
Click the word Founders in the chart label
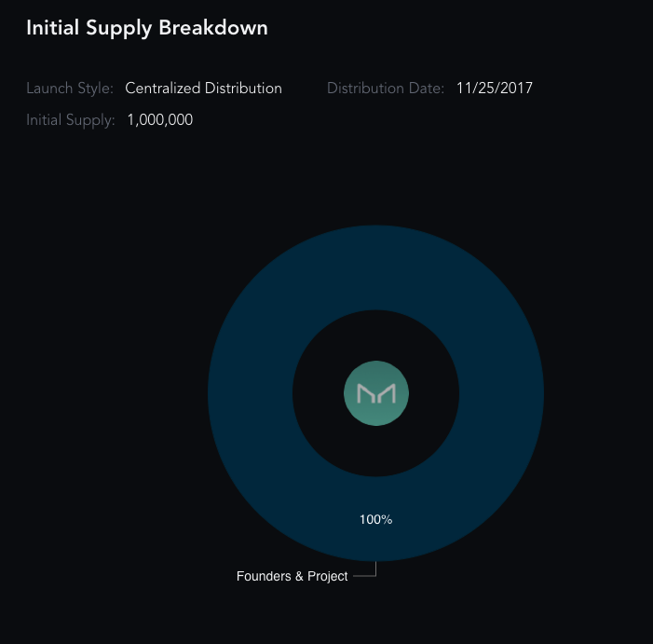click(264, 576)
